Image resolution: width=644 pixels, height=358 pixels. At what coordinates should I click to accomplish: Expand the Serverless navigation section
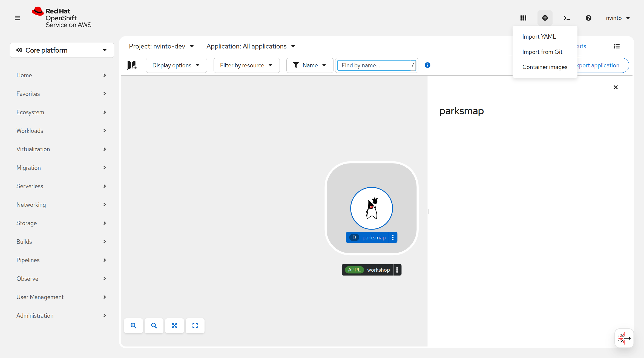pos(61,186)
